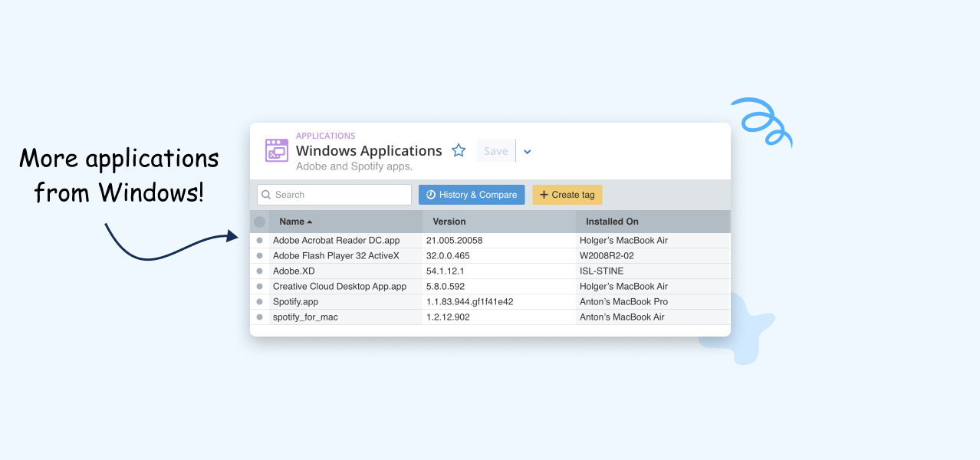
Task: Select Creative Cloud Desktop App.app name cell
Action: click(x=346, y=286)
